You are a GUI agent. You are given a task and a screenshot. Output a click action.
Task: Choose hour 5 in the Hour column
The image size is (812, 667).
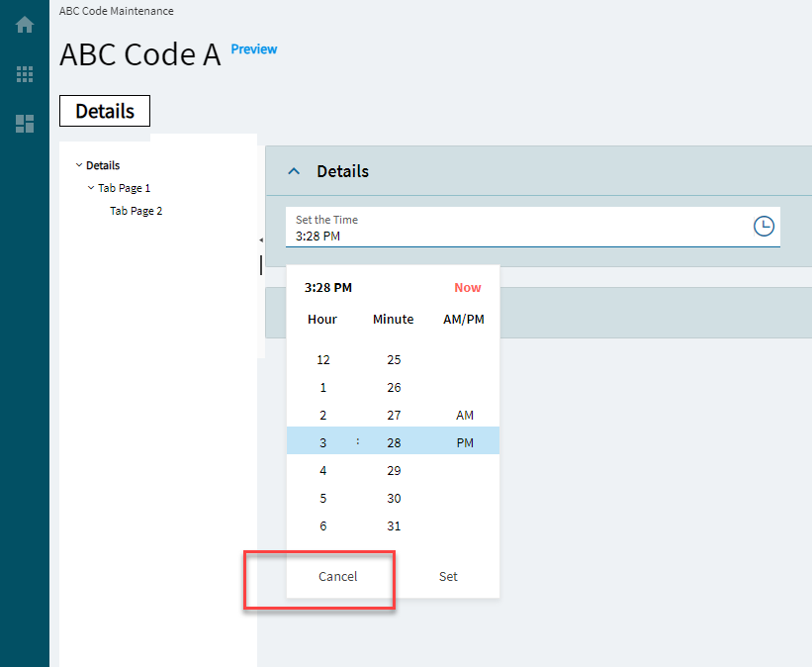pos(323,499)
